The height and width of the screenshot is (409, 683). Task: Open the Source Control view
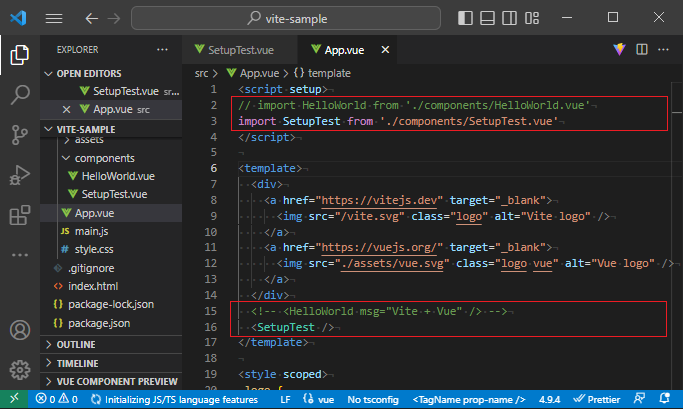[x=20, y=135]
